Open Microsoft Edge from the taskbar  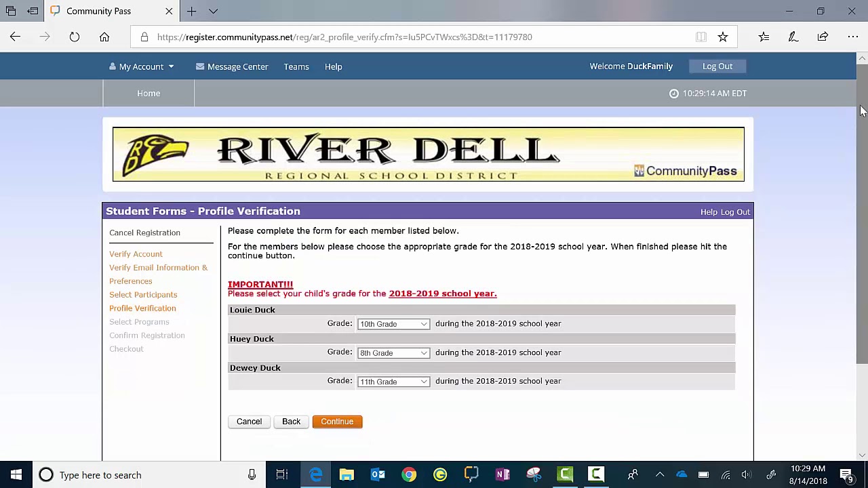(315, 475)
